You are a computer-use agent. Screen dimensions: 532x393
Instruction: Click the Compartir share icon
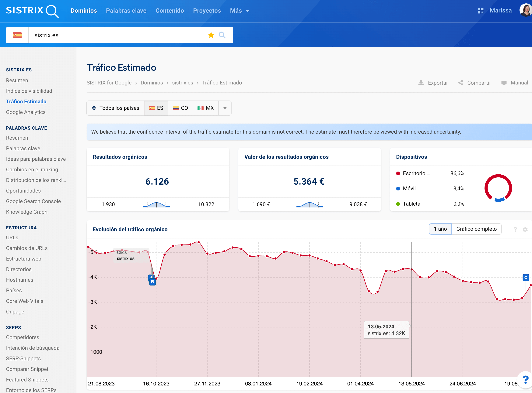pos(461,83)
